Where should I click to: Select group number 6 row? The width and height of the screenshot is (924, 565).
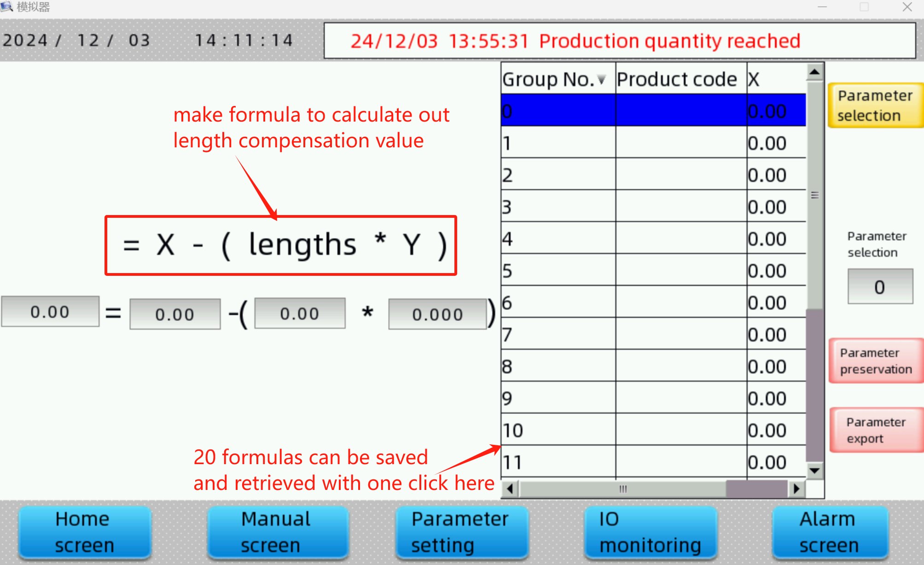[654, 302]
